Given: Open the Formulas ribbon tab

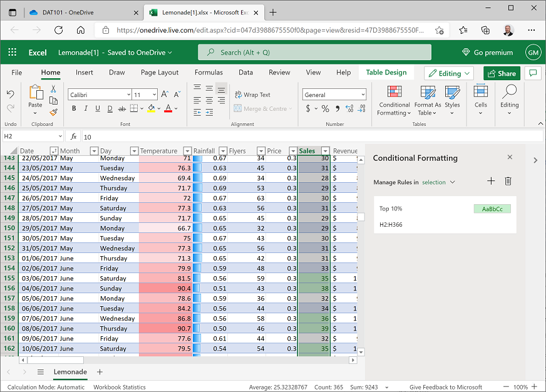Looking at the screenshot, I should tap(209, 72).
